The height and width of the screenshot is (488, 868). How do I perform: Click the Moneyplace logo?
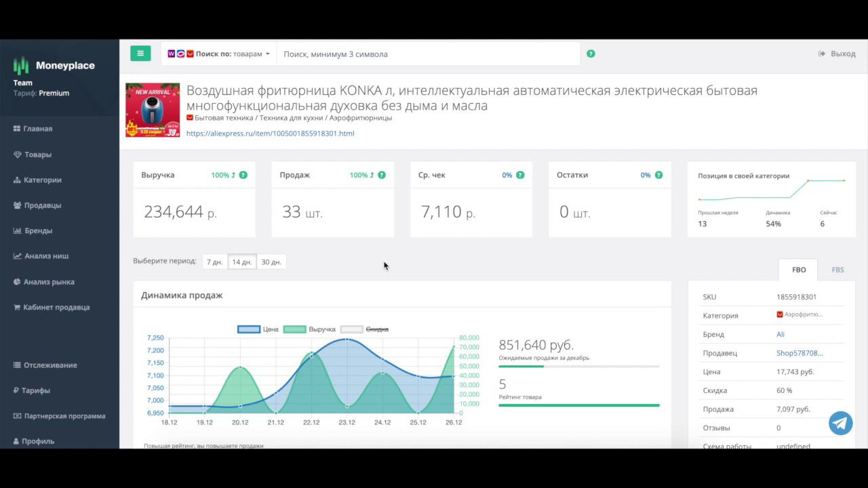pyautogui.click(x=54, y=66)
